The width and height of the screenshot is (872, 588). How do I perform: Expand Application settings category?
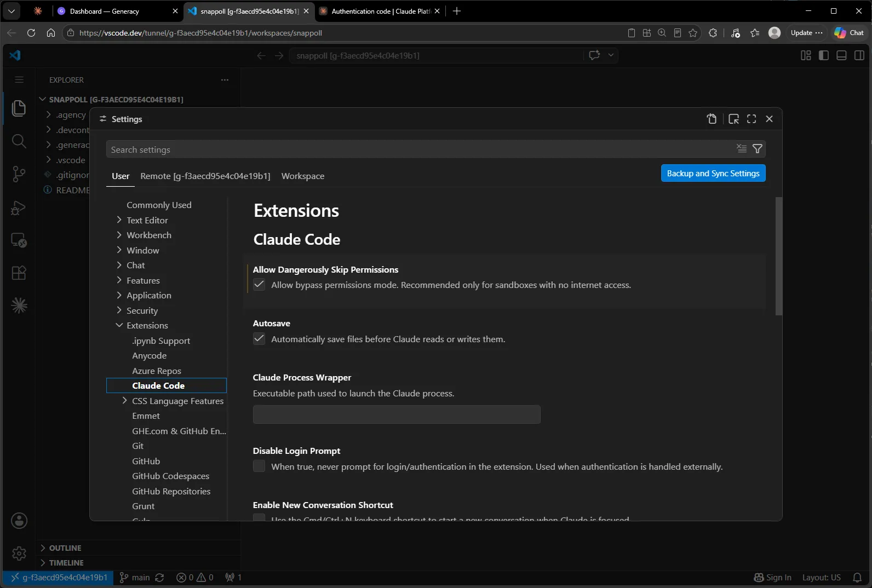point(119,295)
